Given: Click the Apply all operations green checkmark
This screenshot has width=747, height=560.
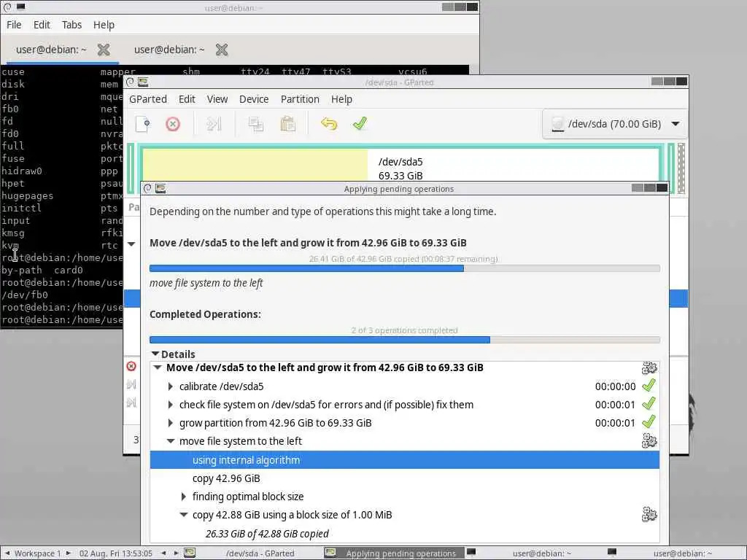Looking at the screenshot, I should (x=360, y=124).
